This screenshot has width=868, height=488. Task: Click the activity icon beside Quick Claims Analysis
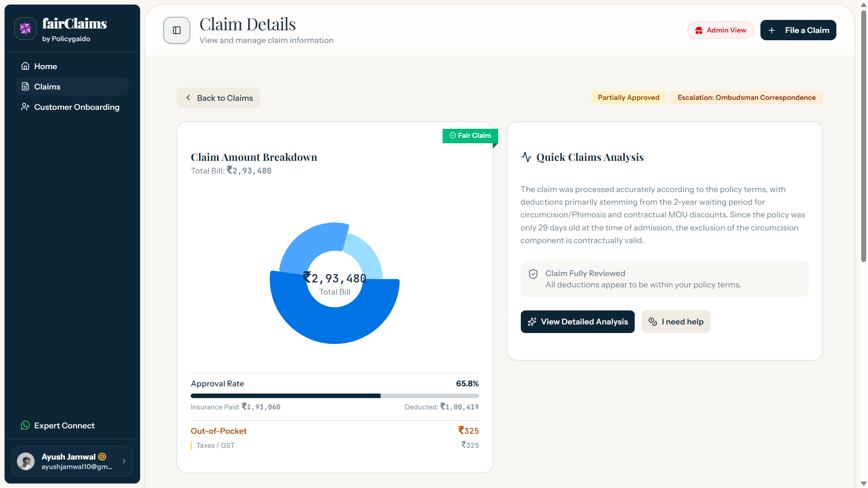pyautogui.click(x=526, y=157)
